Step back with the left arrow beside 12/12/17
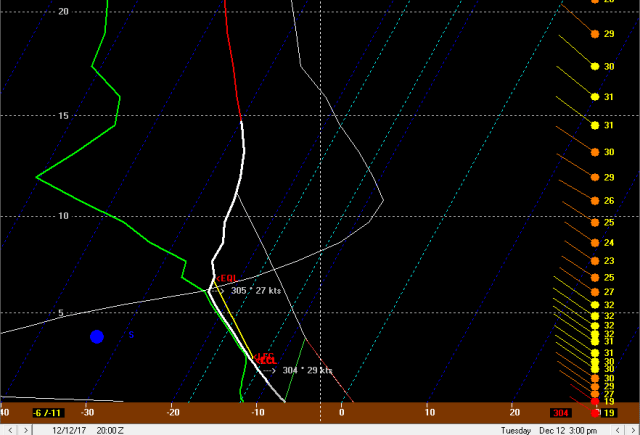The width and height of the screenshot is (640, 435). coord(10,430)
